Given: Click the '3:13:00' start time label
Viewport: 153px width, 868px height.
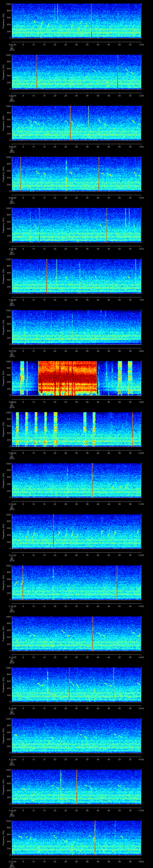Looking at the screenshot, I should pos(12,657).
